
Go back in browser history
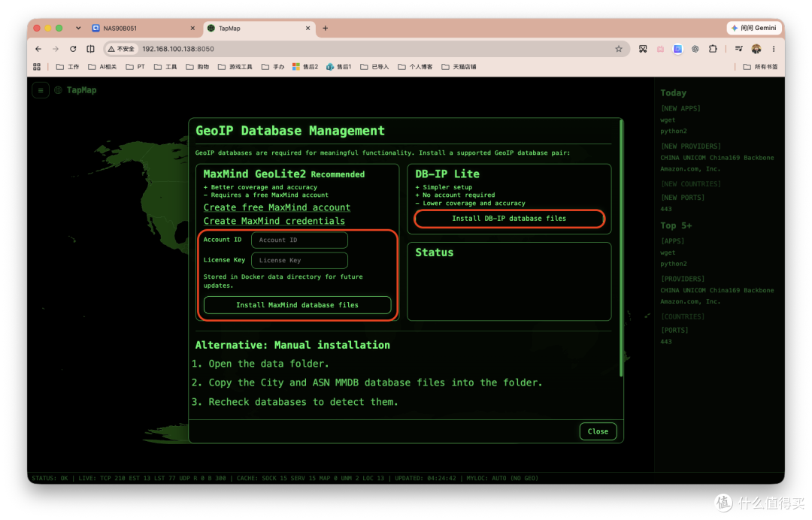click(38, 49)
